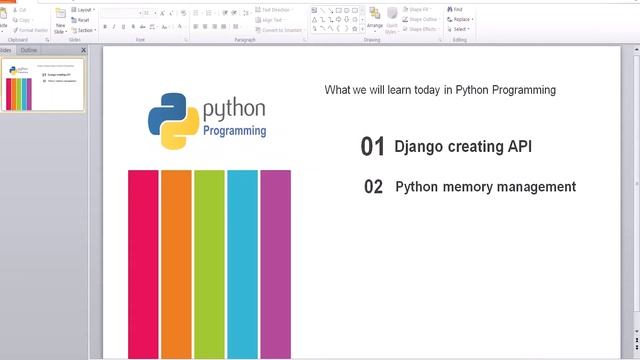Image resolution: width=640 pixels, height=360 pixels.
Task: Select the 5-Point Star shape
Action: coord(354,29)
